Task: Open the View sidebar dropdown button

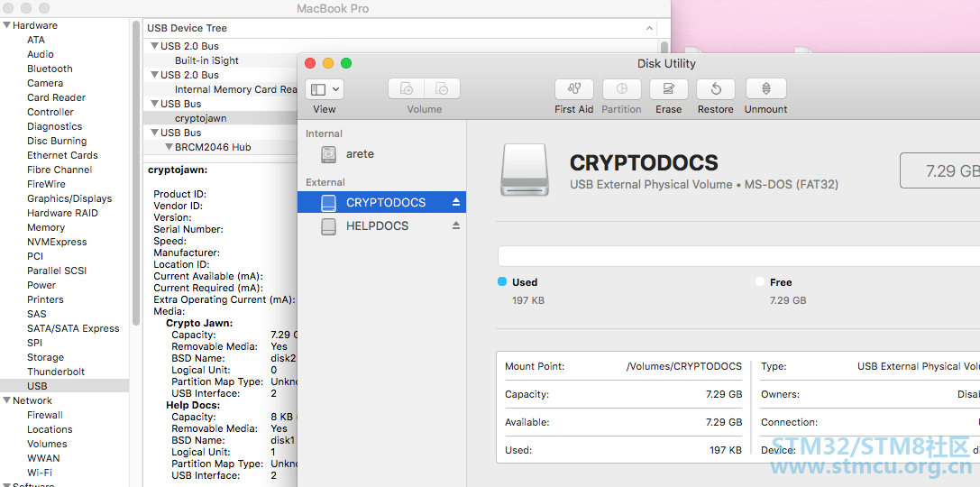Action: click(324, 88)
